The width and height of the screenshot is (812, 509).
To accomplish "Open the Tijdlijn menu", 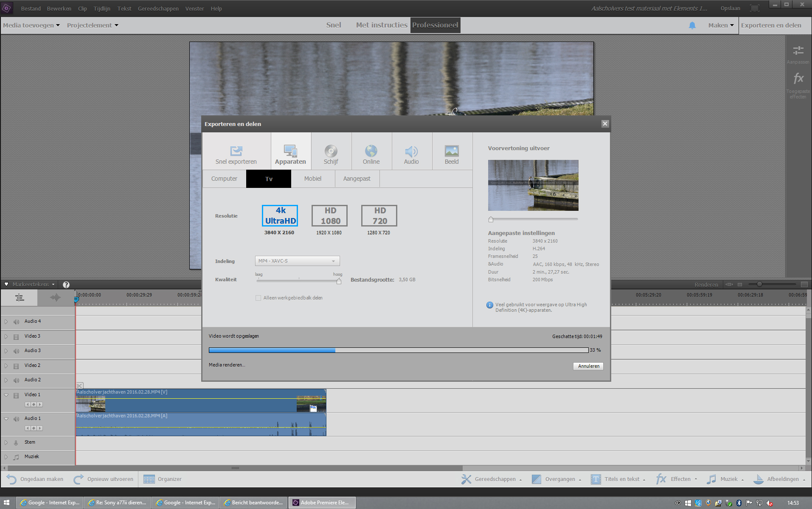I will [x=102, y=8].
